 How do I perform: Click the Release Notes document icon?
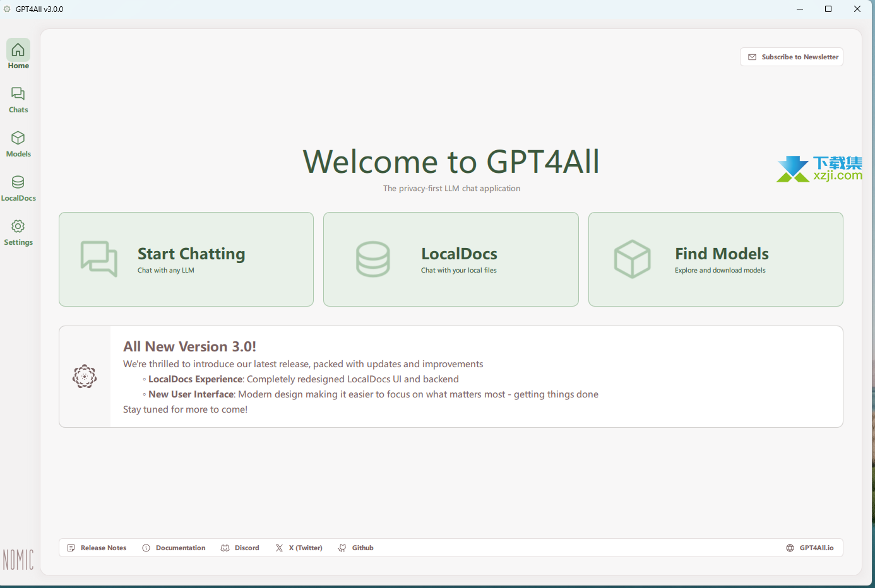(x=71, y=548)
